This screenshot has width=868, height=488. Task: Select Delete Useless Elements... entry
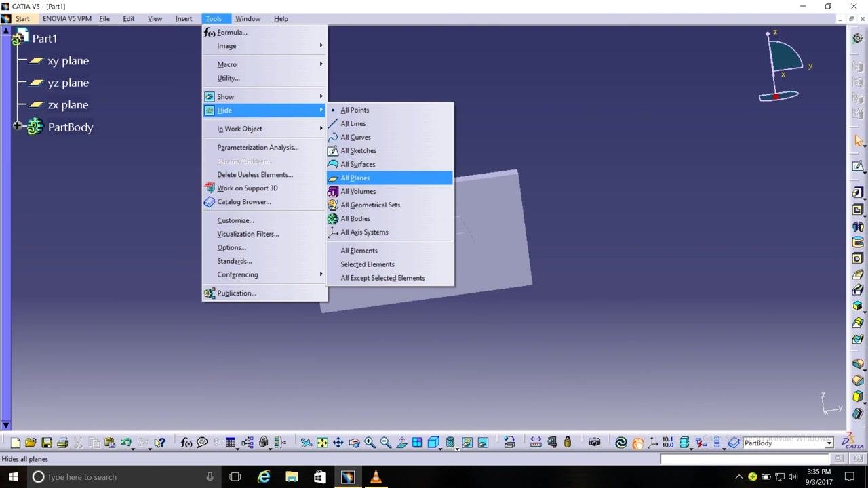coord(264,174)
